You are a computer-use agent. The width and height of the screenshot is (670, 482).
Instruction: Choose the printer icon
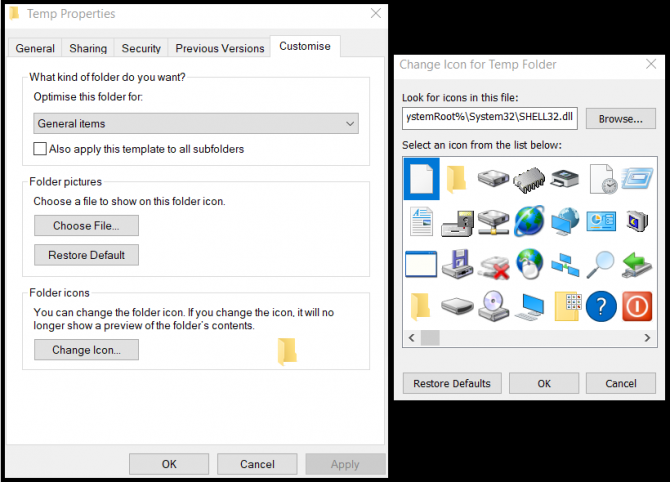click(565, 178)
